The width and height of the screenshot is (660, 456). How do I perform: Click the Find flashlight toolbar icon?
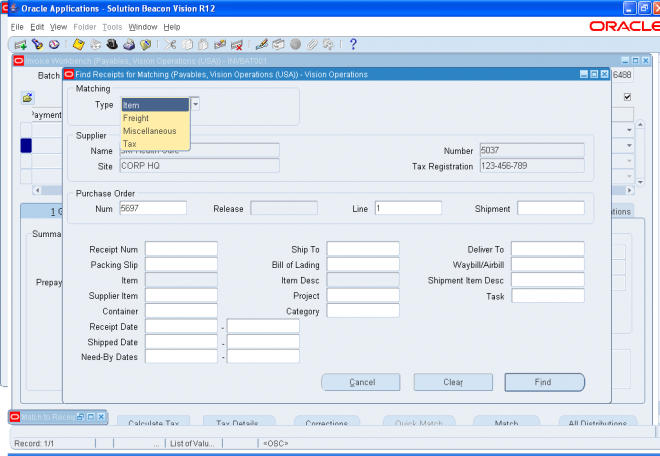point(37,44)
